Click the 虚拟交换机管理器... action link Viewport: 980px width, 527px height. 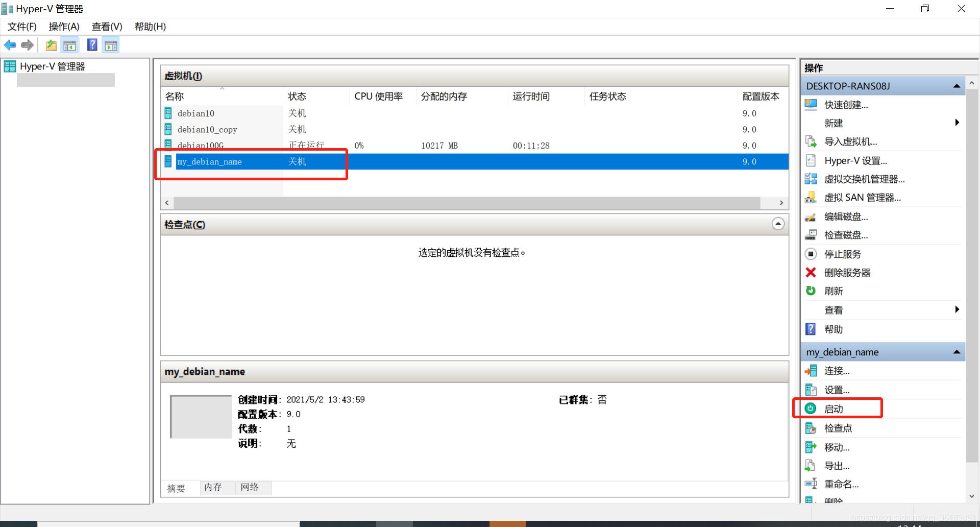coord(864,179)
